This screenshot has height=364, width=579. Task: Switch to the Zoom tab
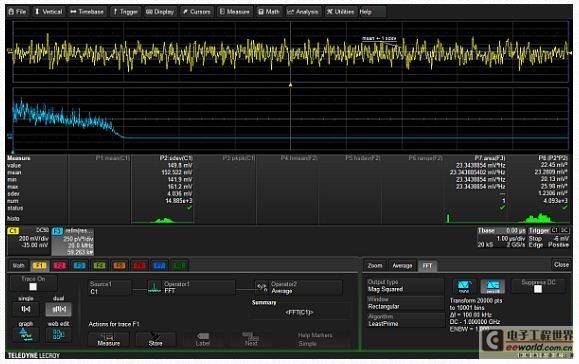click(375, 265)
